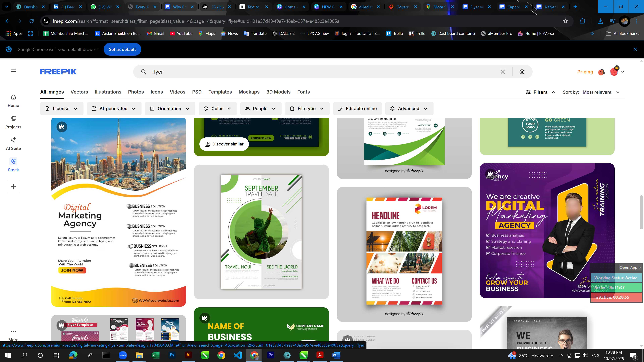Open Chrome three-dot menu

pos(636,21)
